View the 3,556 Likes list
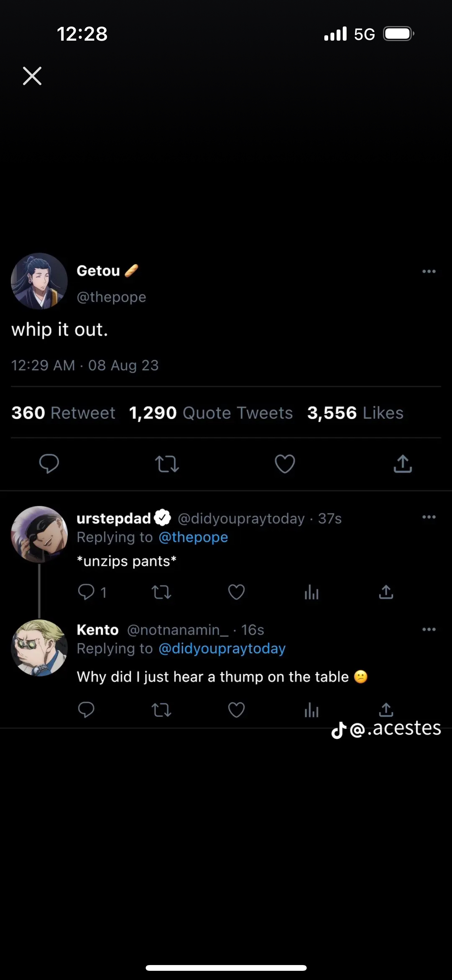 point(355,413)
